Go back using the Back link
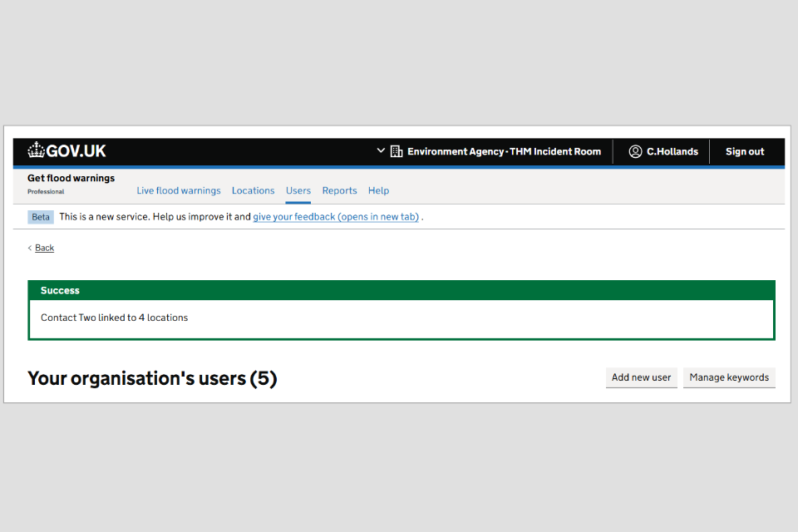The height and width of the screenshot is (532, 798). pyautogui.click(x=45, y=248)
